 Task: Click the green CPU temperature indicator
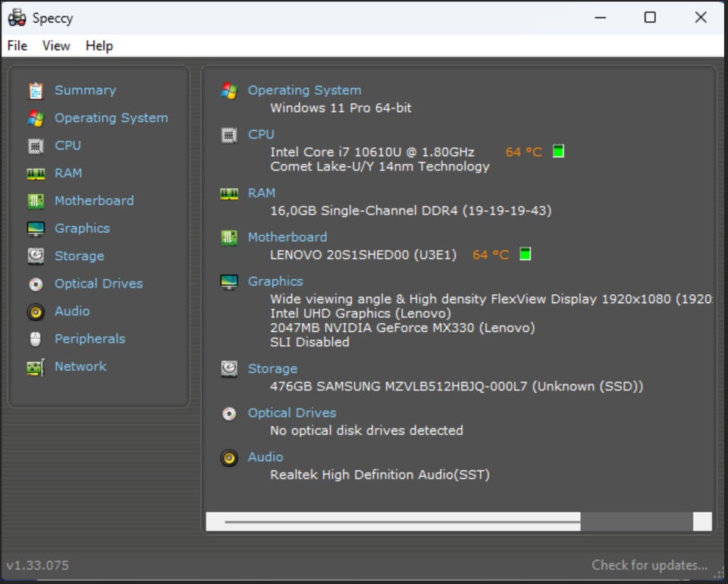click(x=558, y=152)
